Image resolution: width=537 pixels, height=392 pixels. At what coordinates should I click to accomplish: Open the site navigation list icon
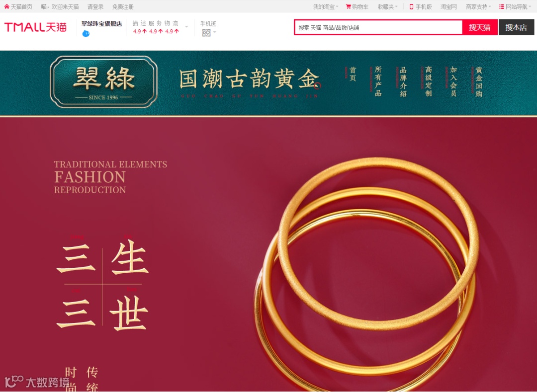(x=501, y=6)
